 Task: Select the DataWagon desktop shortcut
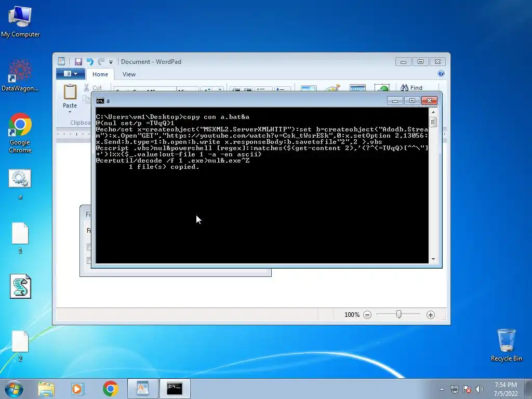20,75
